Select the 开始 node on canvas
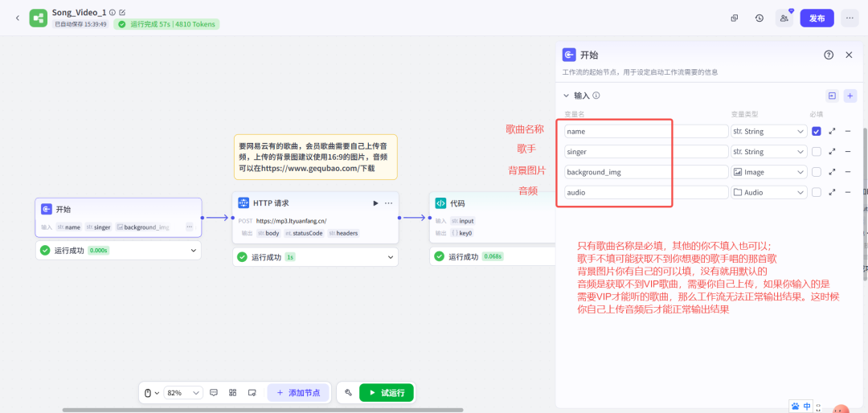Image resolution: width=868 pixels, height=413 pixels. point(118,218)
